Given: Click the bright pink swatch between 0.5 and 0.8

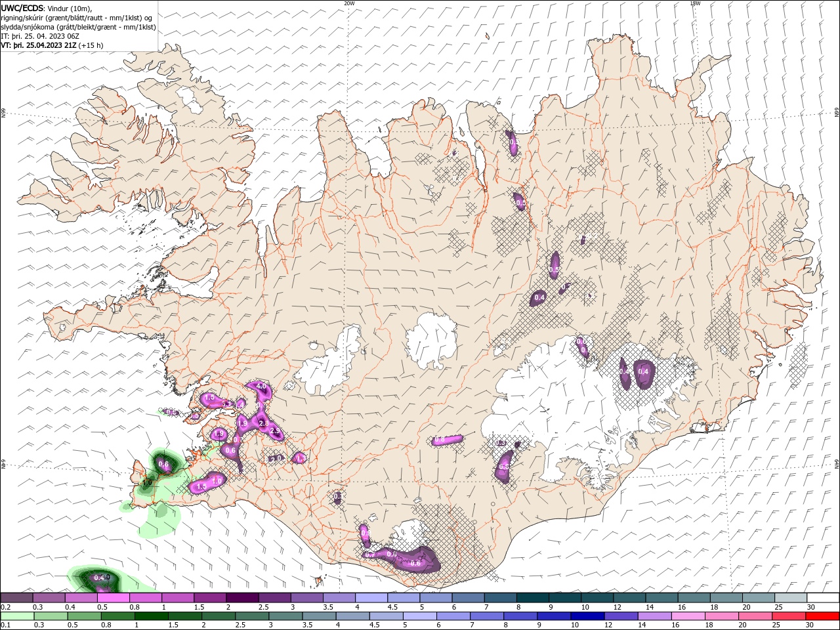Looking at the screenshot, I should 113,598.
